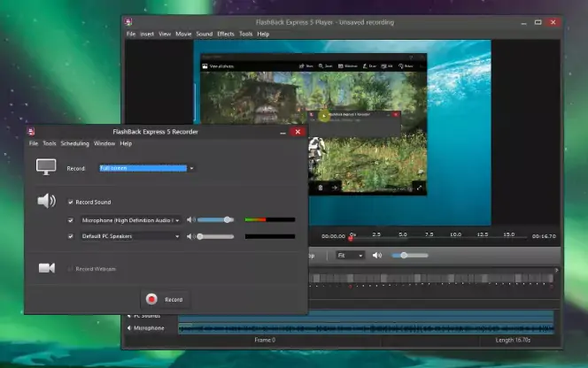Click red playhead marker on Player timeline
Image resolution: width=588 pixels, height=368 pixels.
tap(351, 238)
